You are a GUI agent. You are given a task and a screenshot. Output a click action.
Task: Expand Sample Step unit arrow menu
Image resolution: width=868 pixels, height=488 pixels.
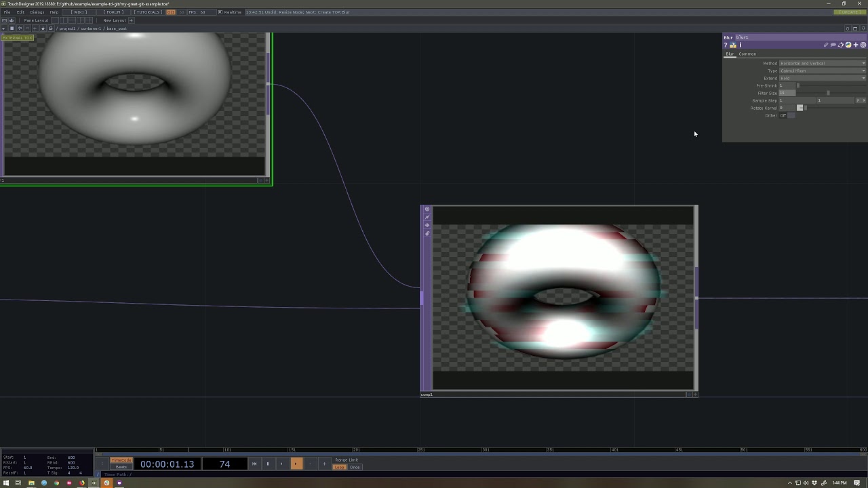(x=864, y=100)
